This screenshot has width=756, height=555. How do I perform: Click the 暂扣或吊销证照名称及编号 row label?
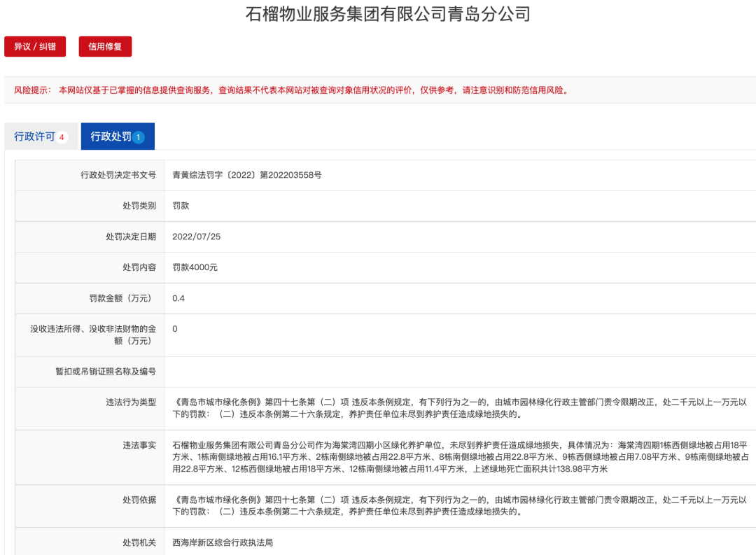click(106, 372)
